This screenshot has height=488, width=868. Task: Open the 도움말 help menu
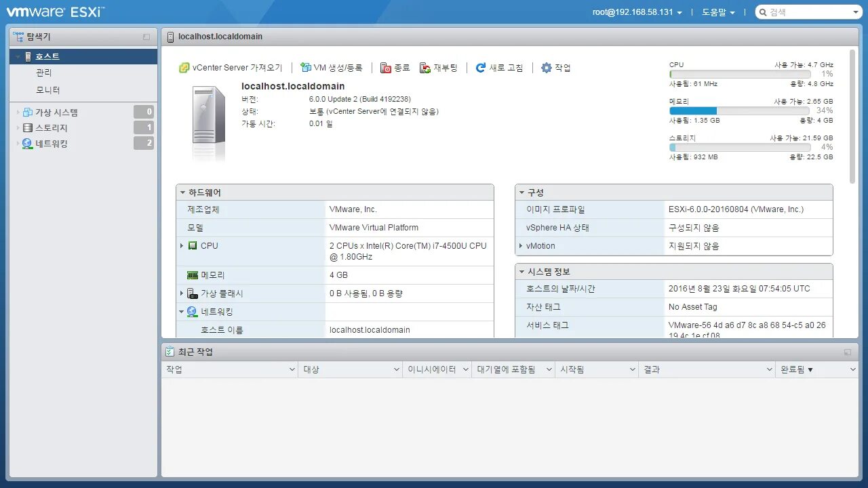click(718, 12)
